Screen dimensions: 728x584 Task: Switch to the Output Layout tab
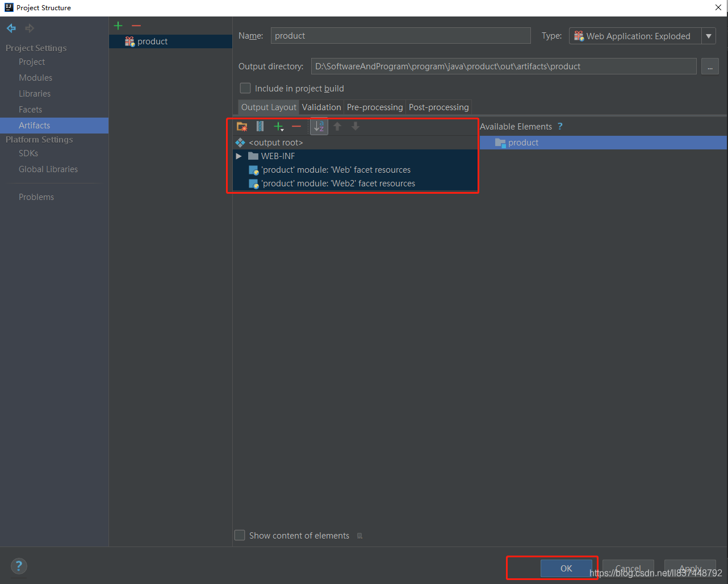click(269, 107)
